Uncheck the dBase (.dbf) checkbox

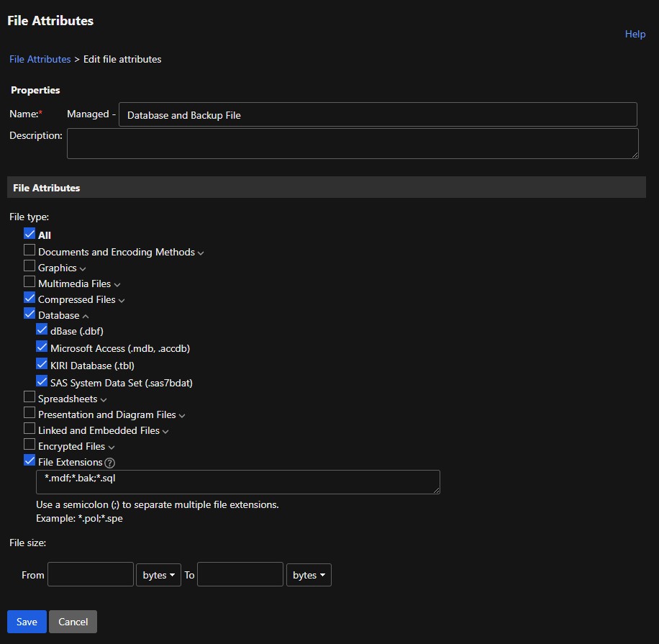coord(42,330)
